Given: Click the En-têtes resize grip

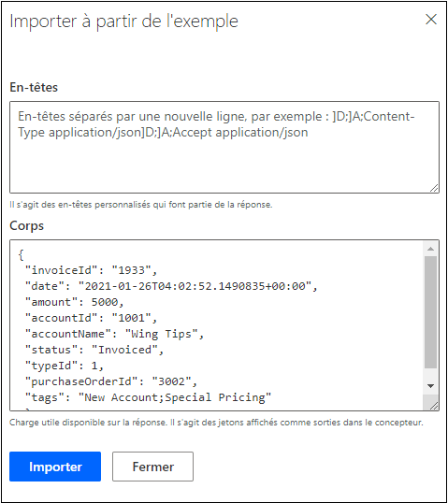Looking at the screenshot, I should click(434, 188).
